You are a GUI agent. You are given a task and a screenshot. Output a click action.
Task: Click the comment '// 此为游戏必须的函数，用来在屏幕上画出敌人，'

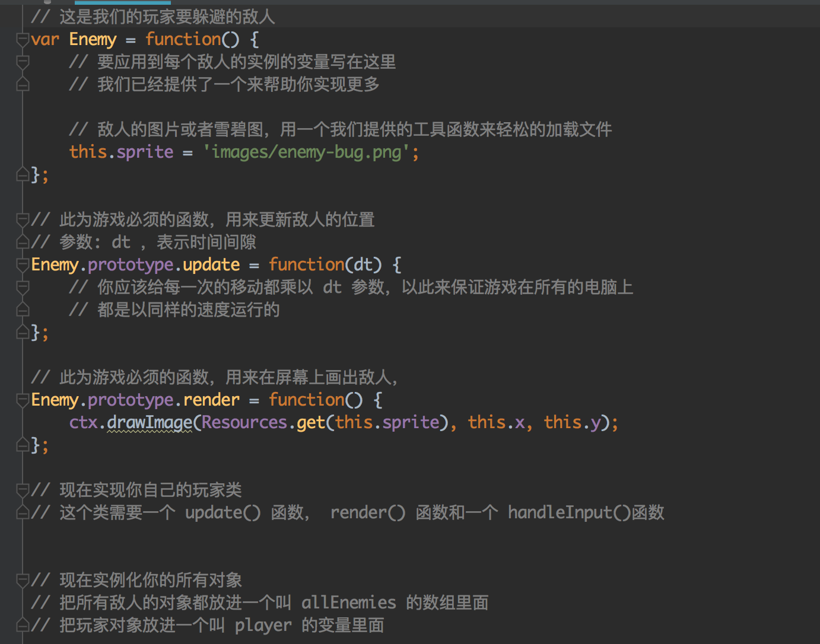coord(215,378)
